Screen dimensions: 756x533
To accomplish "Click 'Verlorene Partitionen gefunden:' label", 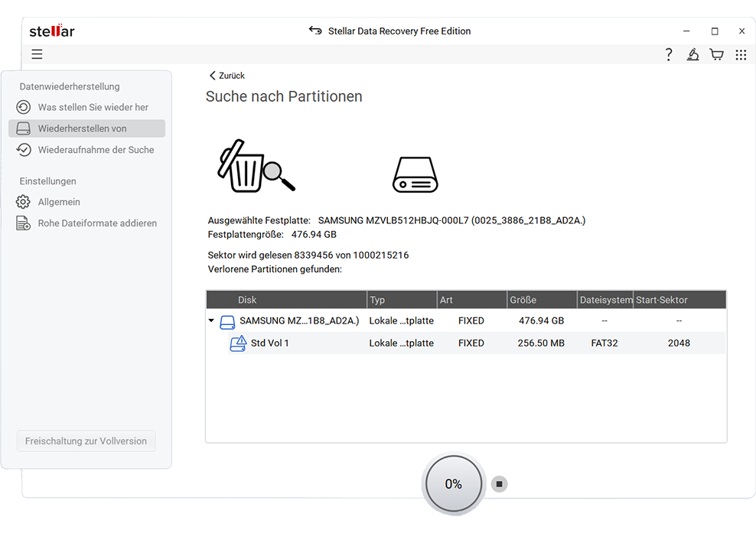I will (275, 269).
